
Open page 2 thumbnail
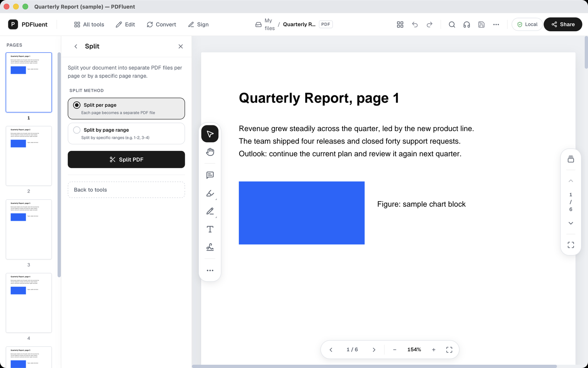tap(29, 156)
